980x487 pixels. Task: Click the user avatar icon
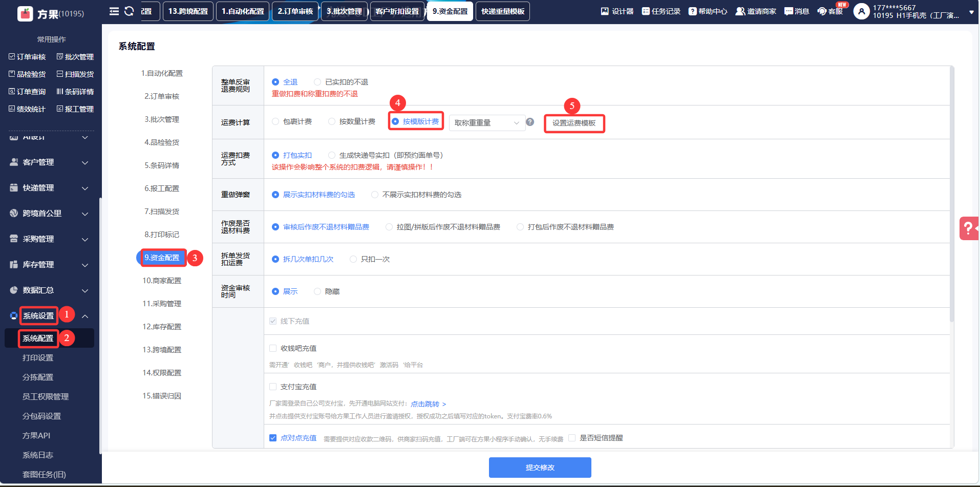pyautogui.click(x=862, y=11)
